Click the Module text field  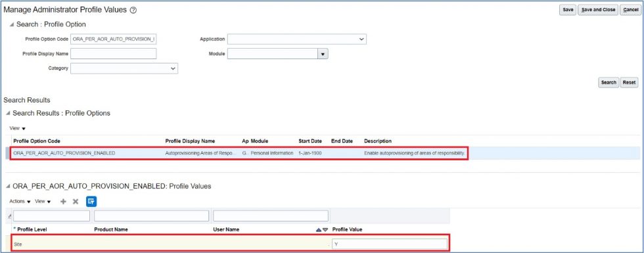tap(272, 54)
